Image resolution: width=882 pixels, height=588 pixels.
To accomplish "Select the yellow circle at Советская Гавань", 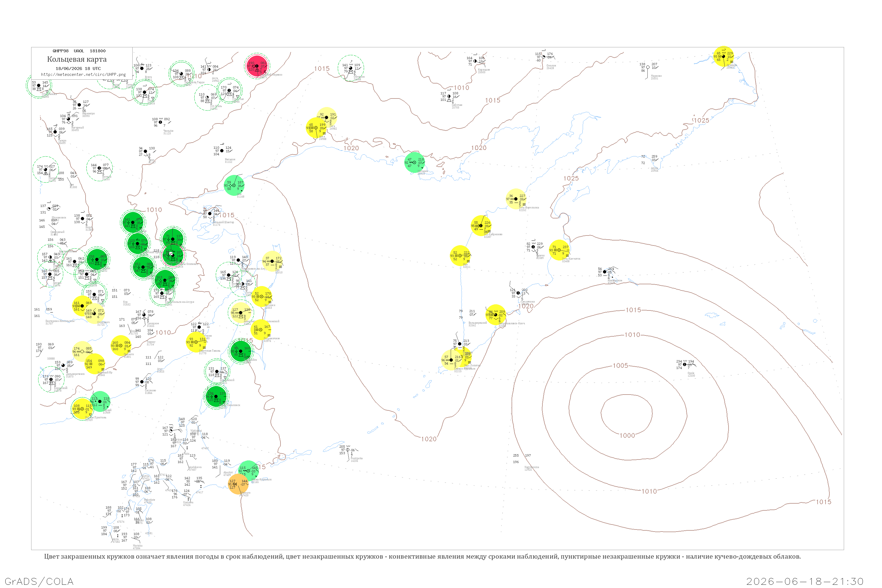I will pos(196,342).
